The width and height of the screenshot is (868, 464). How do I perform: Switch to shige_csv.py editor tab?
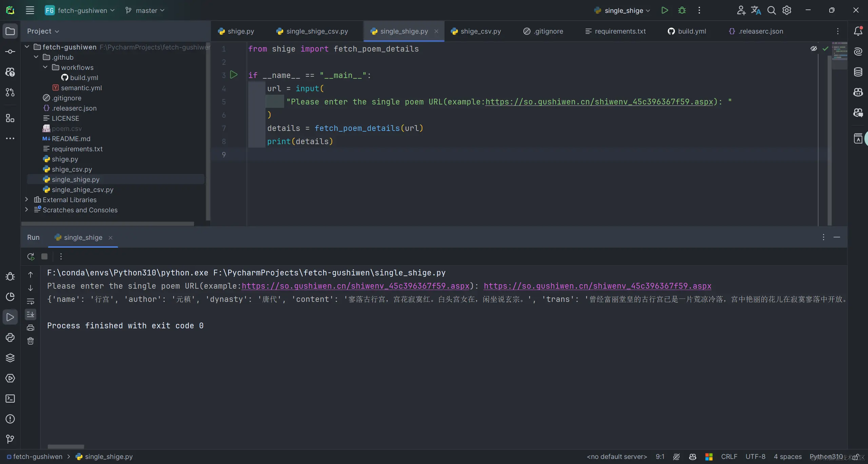click(480, 31)
